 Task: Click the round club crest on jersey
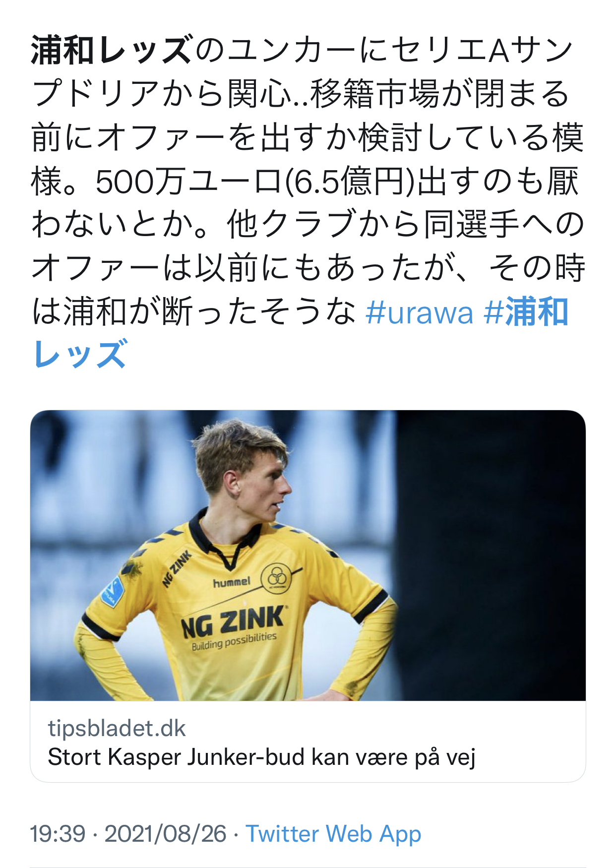pyautogui.click(x=277, y=577)
